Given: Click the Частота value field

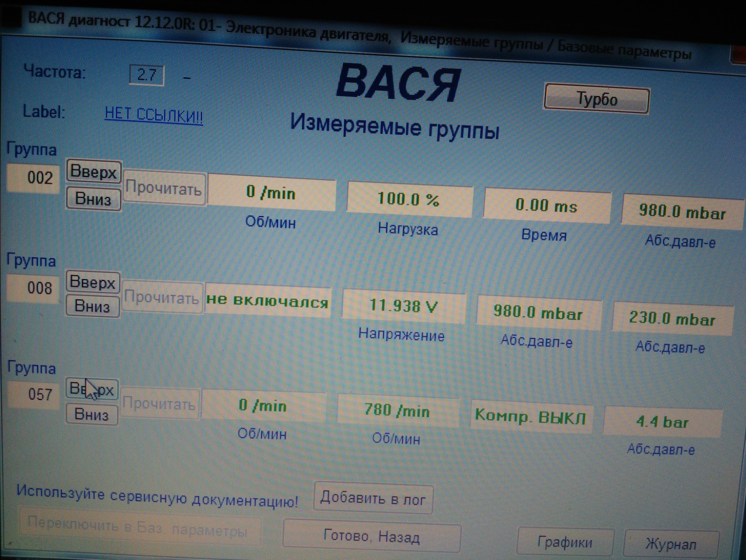Looking at the screenshot, I should (x=146, y=75).
